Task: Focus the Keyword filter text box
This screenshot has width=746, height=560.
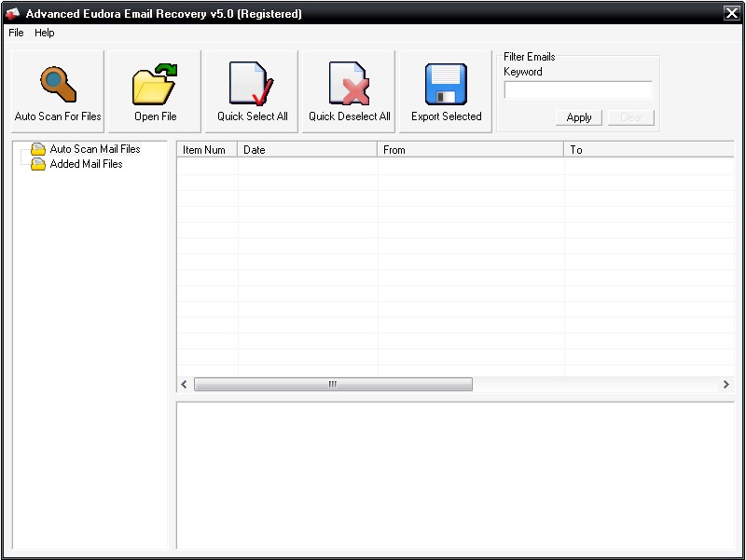Action: 578,89
